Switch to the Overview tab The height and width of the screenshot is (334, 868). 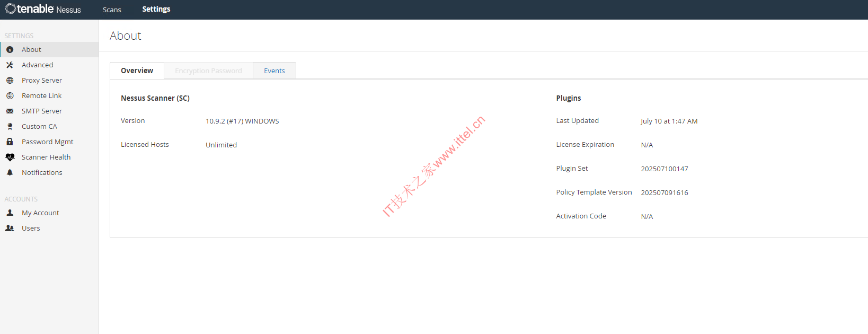click(137, 71)
